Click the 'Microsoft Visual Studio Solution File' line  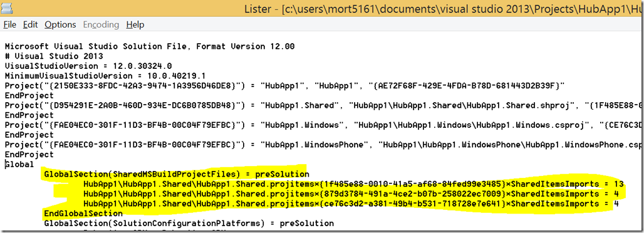(150, 46)
